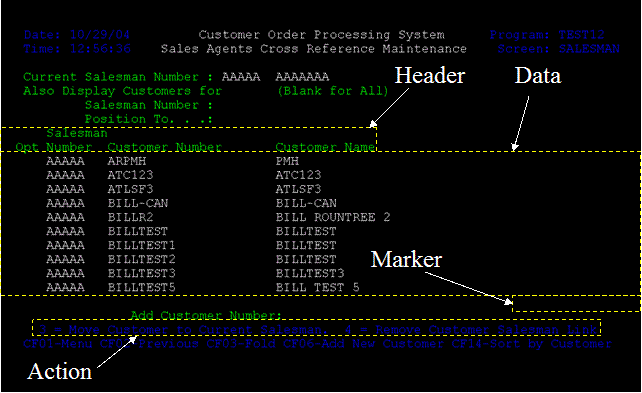Image resolution: width=642 pixels, height=393 pixels.
Task: Click salesman AAAAA in the ARPMH row
Action: point(66,161)
